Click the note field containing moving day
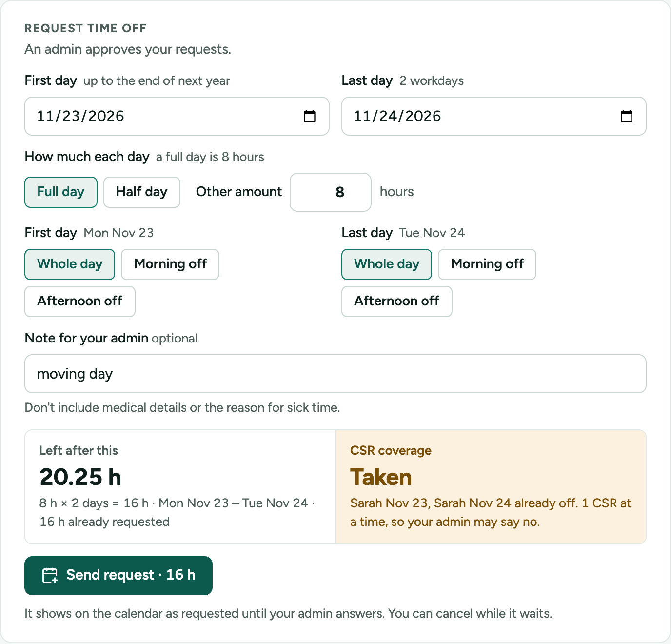This screenshot has height=644, width=671. coord(335,374)
